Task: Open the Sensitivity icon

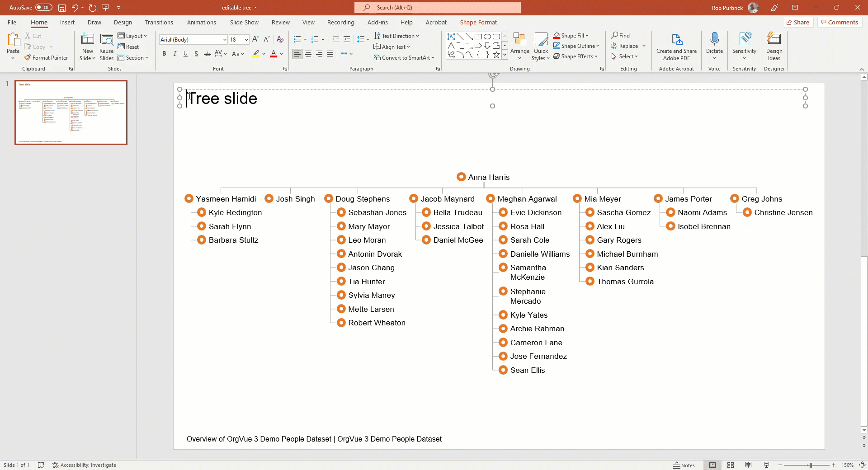Action: pyautogui.click(x=744, y=40)
